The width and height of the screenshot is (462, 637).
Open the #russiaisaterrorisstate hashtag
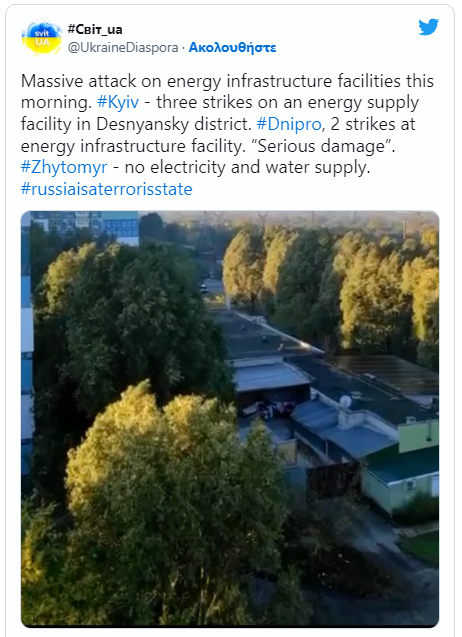coord(106,189)
